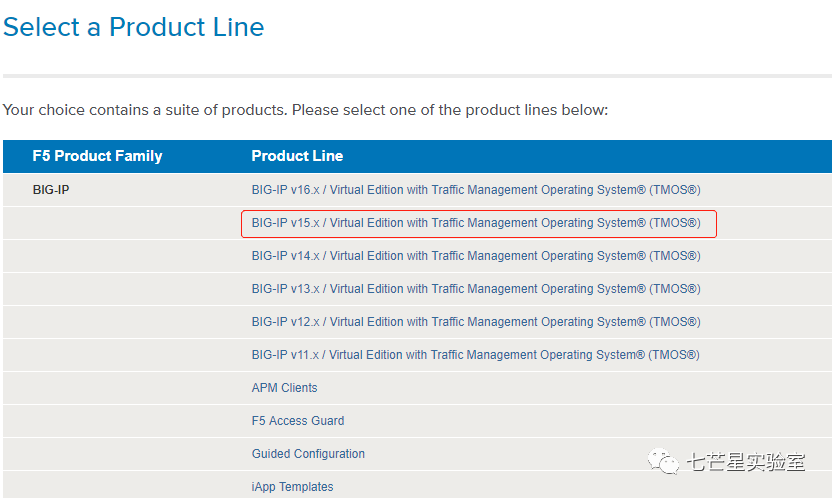Click the BIG-IP product family cell
Viewport: 832px width, 498px height.
click(x=51, y=190)
